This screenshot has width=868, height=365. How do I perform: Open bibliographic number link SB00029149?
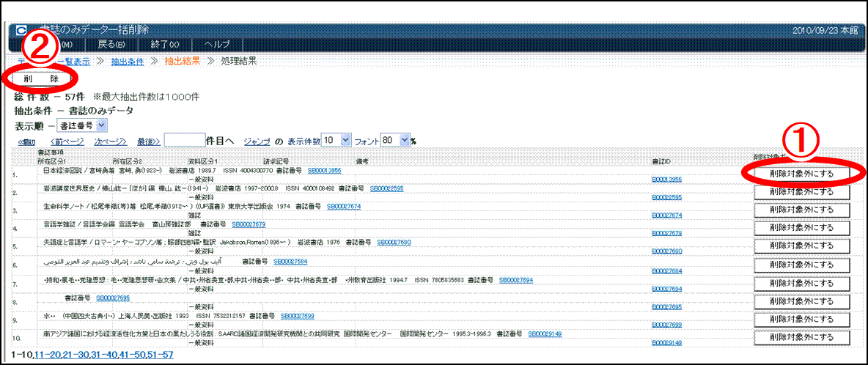(x=545, y=333)
